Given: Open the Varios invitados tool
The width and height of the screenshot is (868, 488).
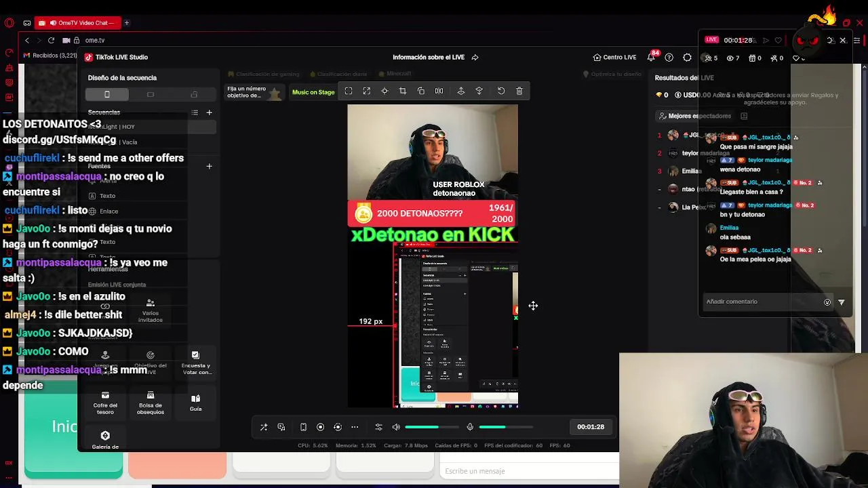Looking at the screenshot, I should [x=151, y=311].
